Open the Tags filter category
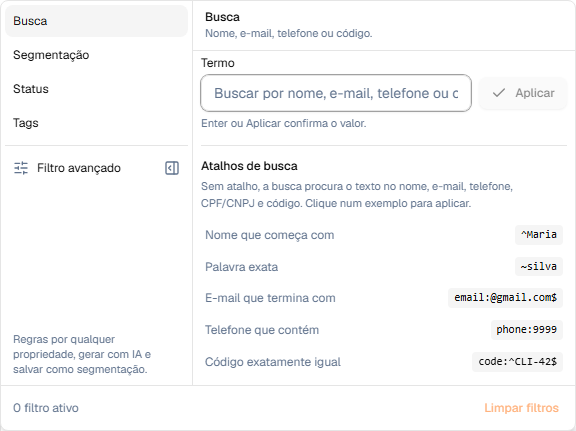The image size is (576, 431). click(96, 123)
